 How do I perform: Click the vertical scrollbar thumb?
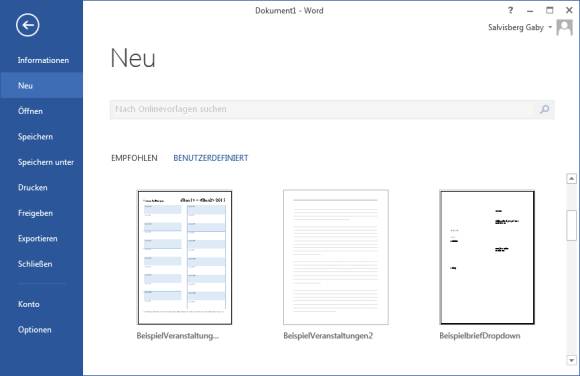571,225
